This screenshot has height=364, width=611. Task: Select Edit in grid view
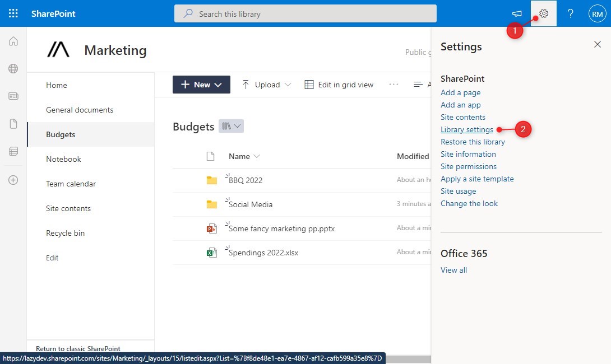[339, 84]
